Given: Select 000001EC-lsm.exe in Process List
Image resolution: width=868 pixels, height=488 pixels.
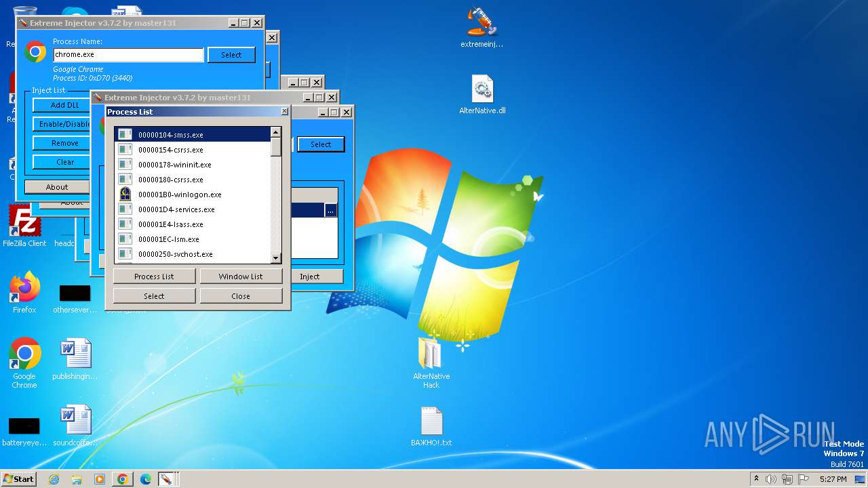Looking at the screenshot, I should (193, 239).
